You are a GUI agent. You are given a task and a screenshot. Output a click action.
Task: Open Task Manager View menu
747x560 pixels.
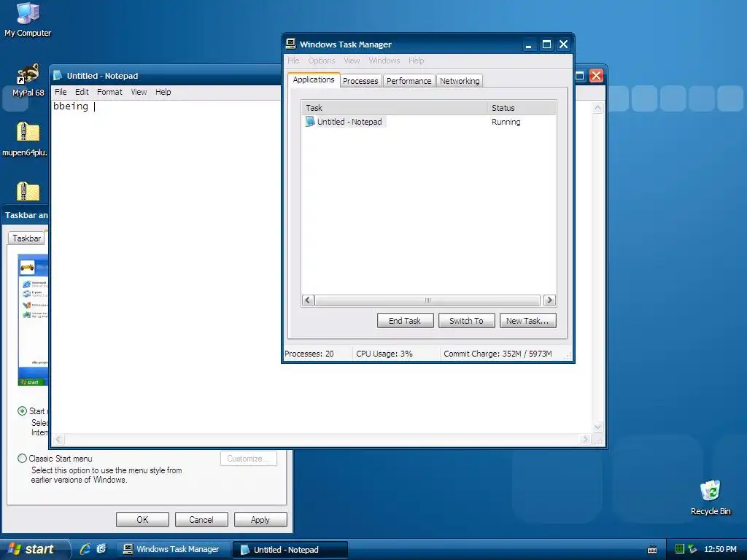[352, 61]
